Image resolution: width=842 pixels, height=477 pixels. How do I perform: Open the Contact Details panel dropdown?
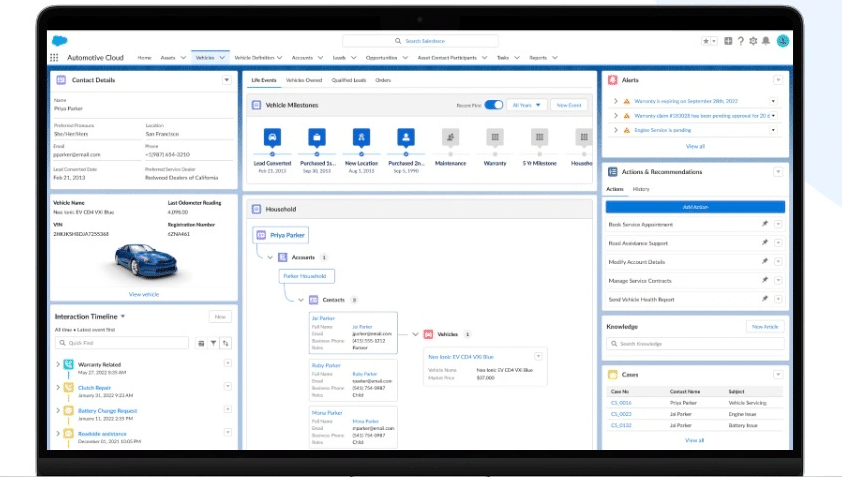point(227,80)
